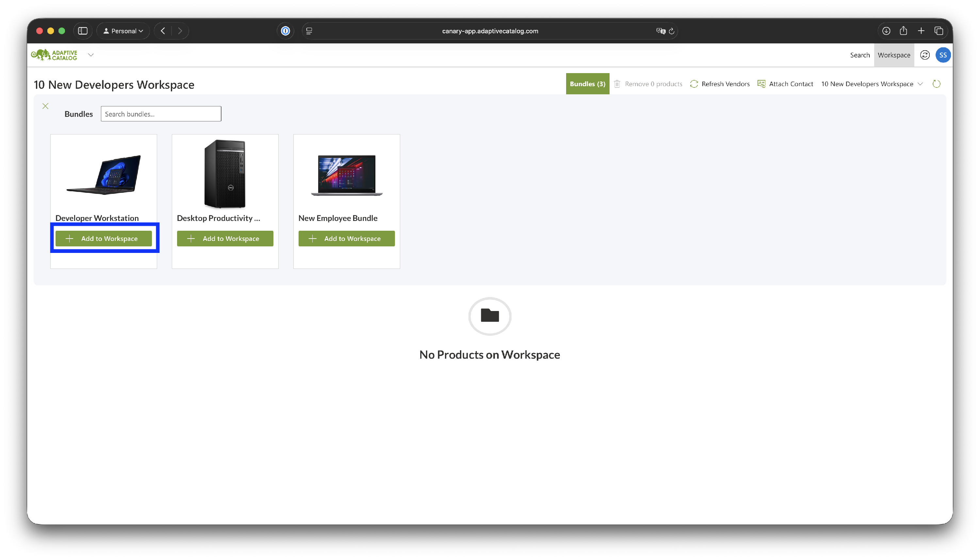
Task: Open the Personal profile dropdown
Action: coord(123,31)
